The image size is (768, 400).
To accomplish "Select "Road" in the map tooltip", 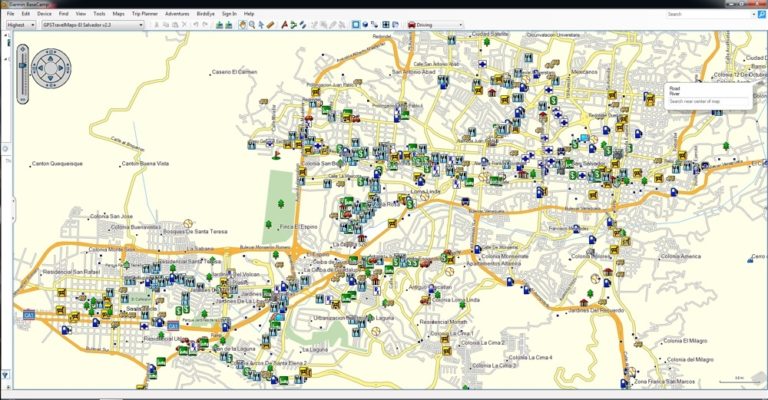I will pos(674,89).
